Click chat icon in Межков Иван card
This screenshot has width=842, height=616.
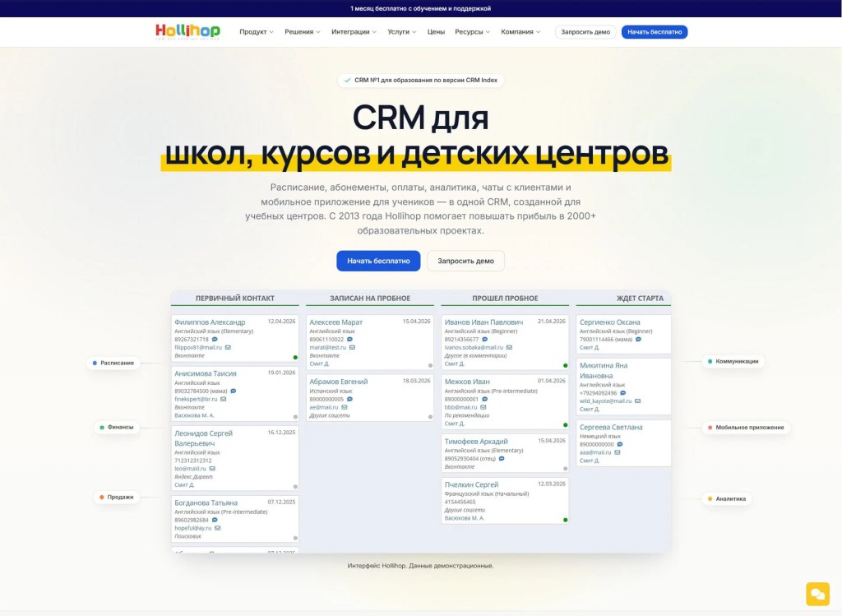coord(485,399)
